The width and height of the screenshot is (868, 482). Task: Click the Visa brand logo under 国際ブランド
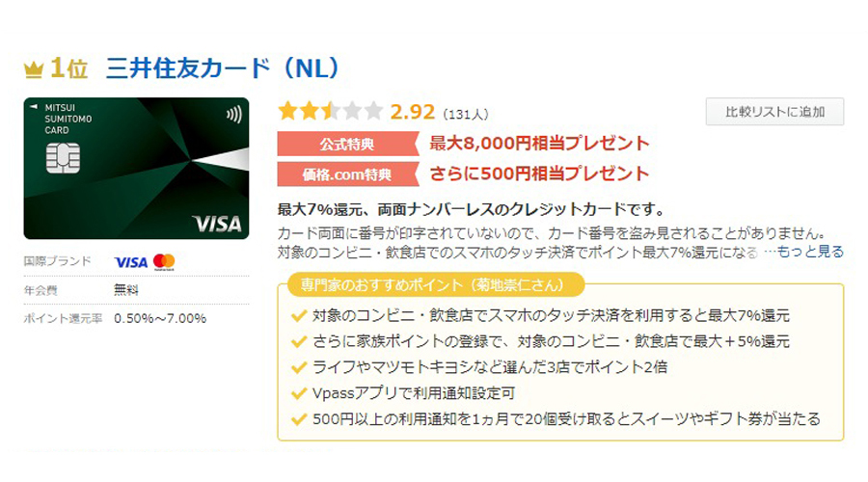pos(130,262)
